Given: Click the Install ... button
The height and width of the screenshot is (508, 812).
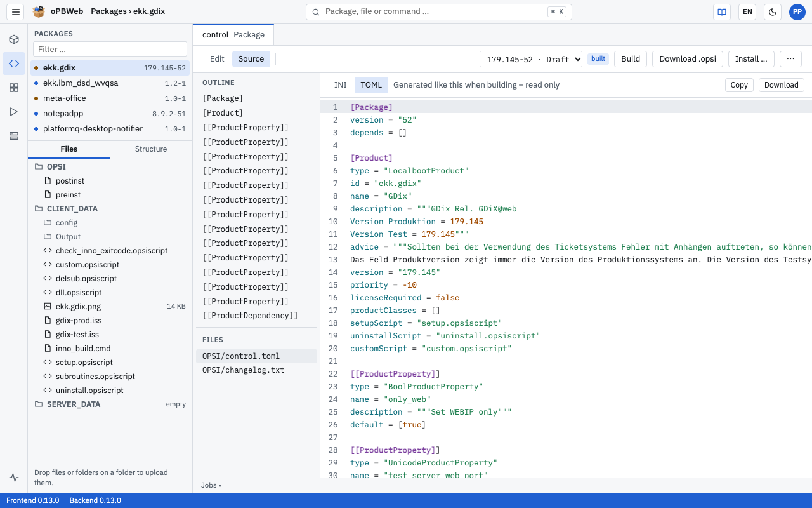Looking at the screenshot, I should tap(751, 59).
